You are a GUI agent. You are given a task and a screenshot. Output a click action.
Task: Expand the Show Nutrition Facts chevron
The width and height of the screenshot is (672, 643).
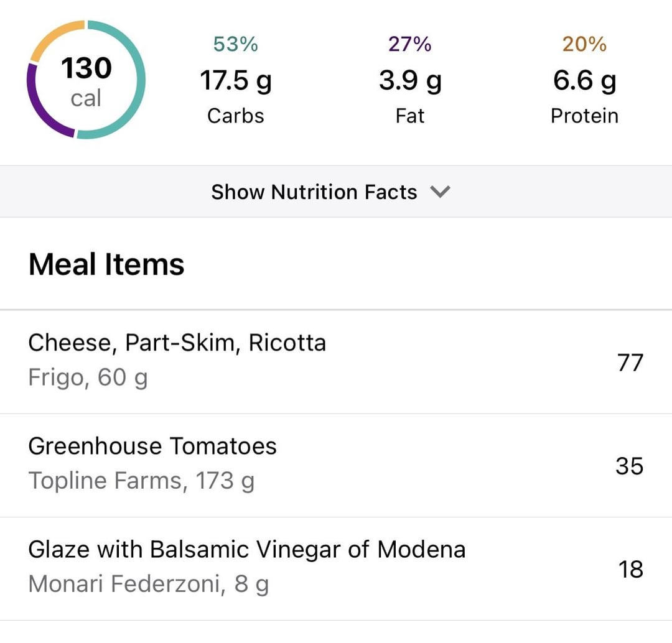(440, 192)
